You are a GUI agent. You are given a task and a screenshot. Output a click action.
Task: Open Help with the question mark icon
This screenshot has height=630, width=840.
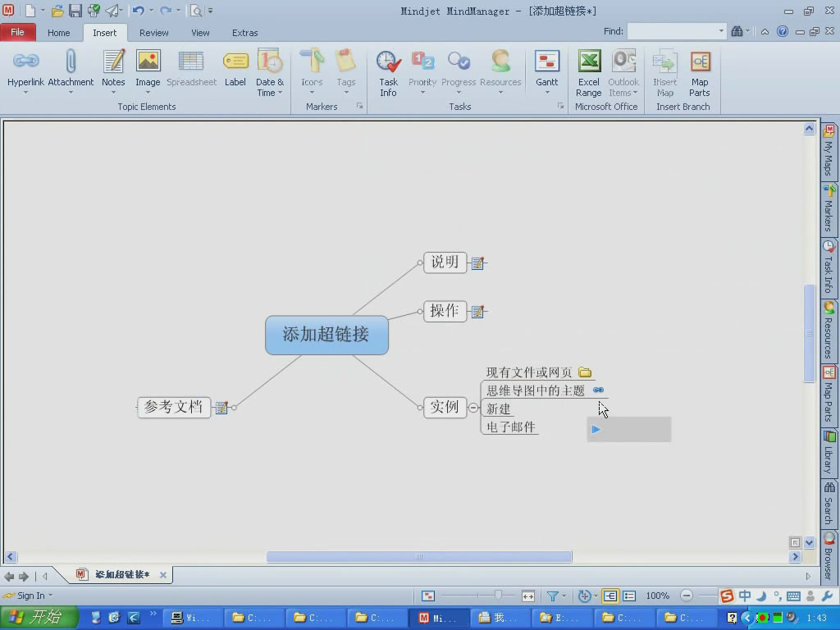click(782, 32)
